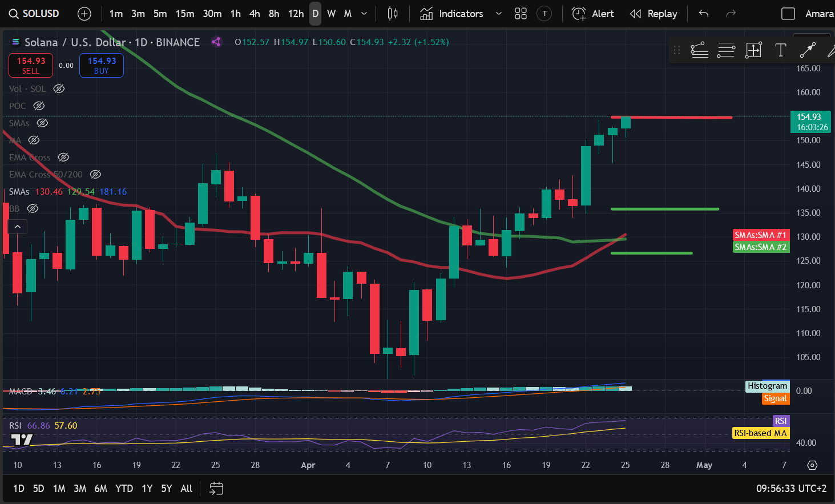Image resolution: width=835 pixels, height=504 pixels.
Task: Open chart settings gear icon
Action: (x=812, y=465)
